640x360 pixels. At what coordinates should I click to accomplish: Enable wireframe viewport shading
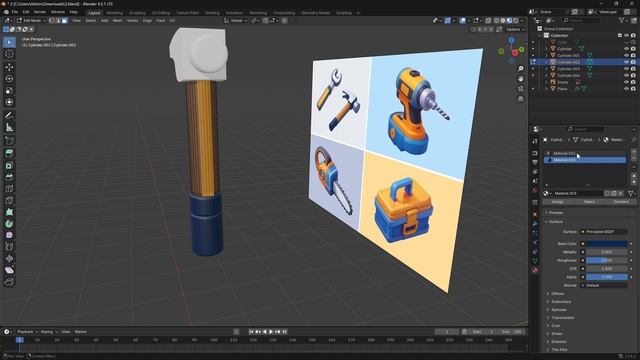point(496,20)
